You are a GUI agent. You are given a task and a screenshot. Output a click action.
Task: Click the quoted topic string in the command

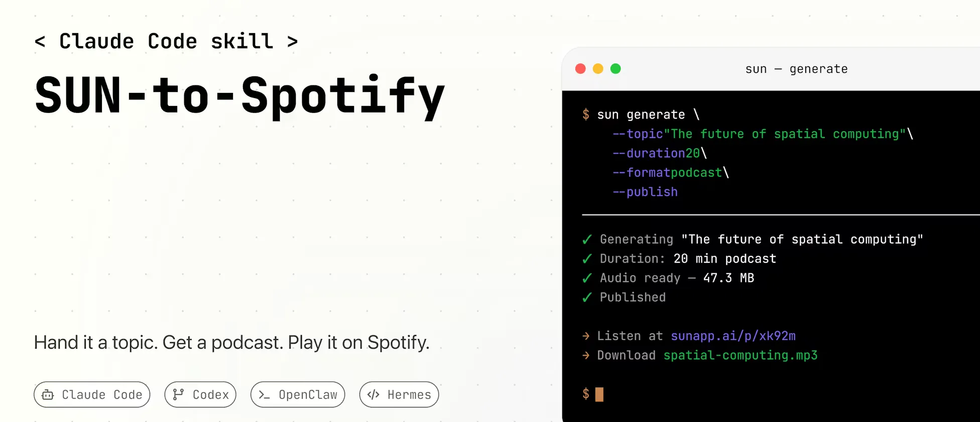785,134
